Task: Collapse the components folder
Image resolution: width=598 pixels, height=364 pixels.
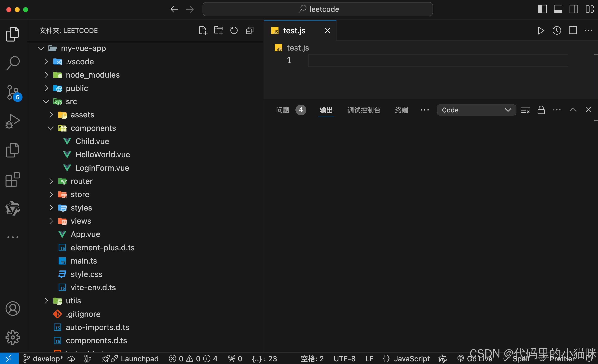Action: tap(93, 128)
